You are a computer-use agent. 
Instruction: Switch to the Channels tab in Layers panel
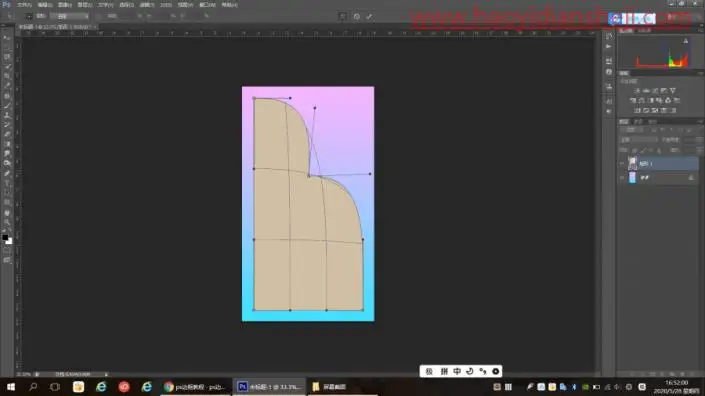point(638,122)
